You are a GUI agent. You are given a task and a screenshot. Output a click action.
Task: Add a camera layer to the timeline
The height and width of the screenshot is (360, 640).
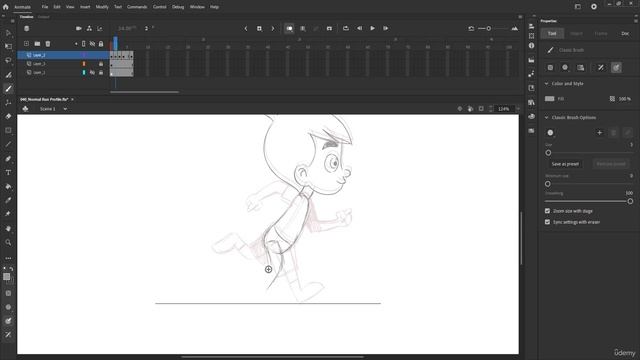pyautogui.click(x=79, y=29)
